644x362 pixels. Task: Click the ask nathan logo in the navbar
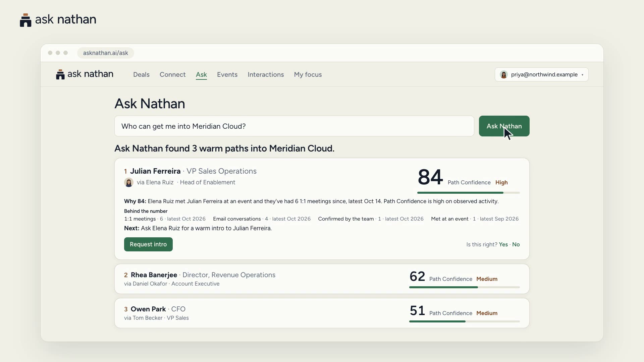(x=85, y=74)
